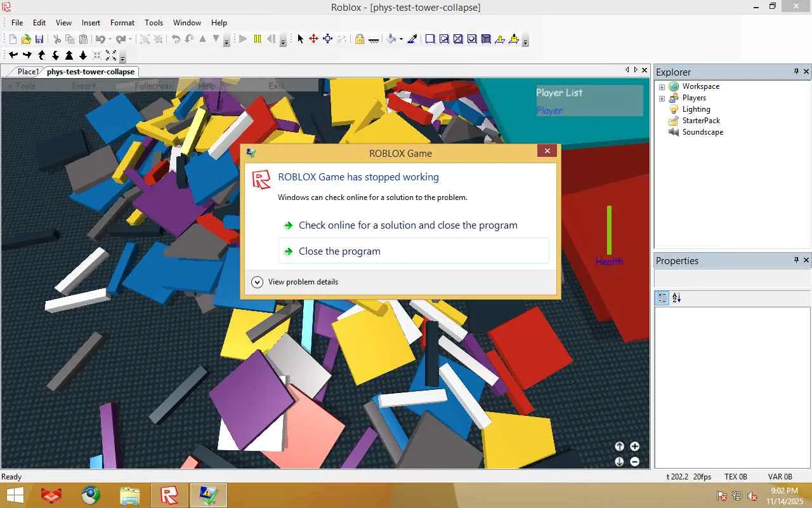Save the place with the floppy icon
The height and width of the screenshot is (508, 812).
pyautogui.click(x=39, y=39)
